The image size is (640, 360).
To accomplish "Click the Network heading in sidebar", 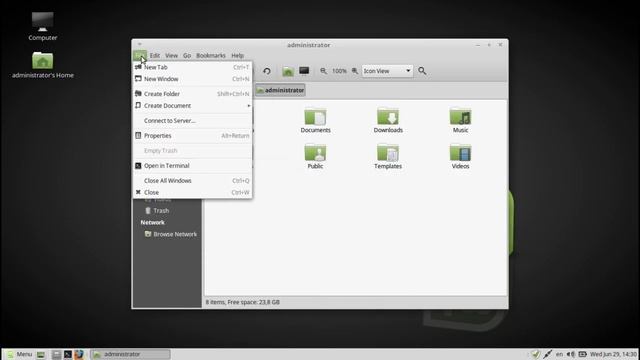I will 153,222.
